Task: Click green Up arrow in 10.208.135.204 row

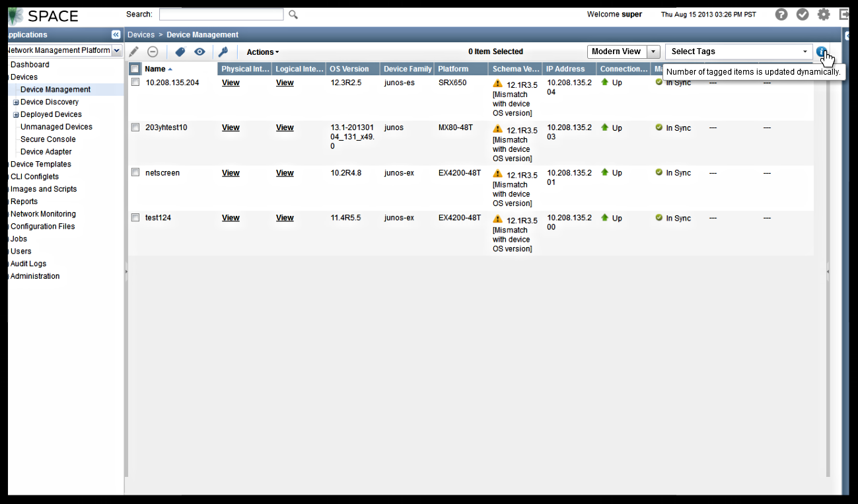Action: coord(604,82)
